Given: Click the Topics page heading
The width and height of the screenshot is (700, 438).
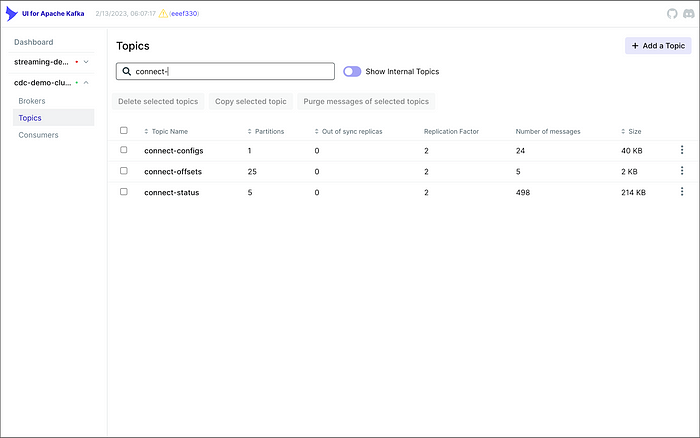Looking at the screenshot, I should point(133,46).
